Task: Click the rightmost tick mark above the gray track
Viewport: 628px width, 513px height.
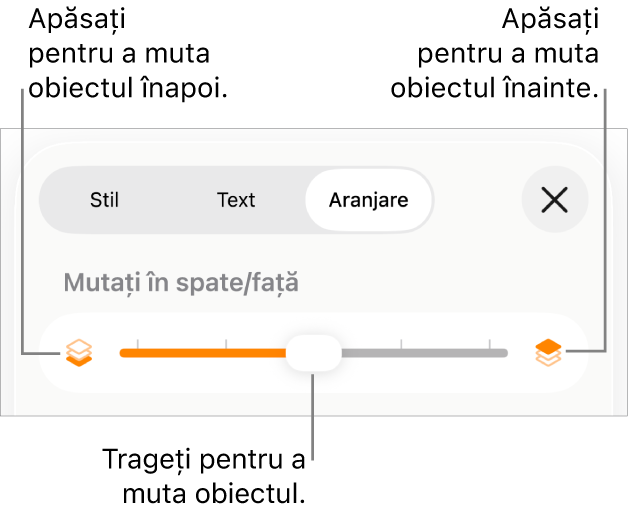Action: [489, 343]
